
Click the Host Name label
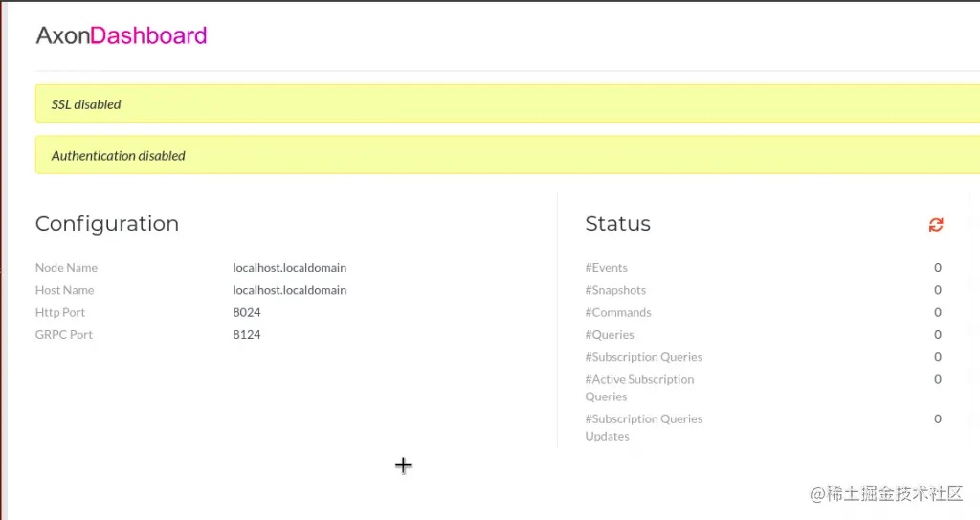tap(64, 290)
